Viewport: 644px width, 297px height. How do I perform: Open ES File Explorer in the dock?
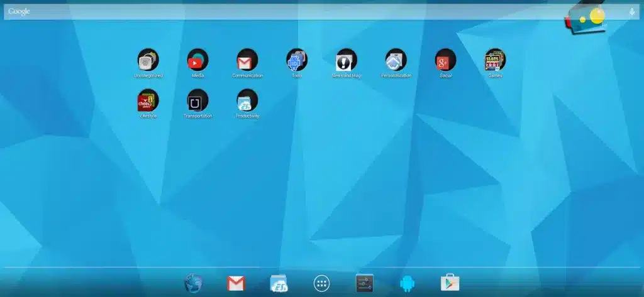pos(279,284)
